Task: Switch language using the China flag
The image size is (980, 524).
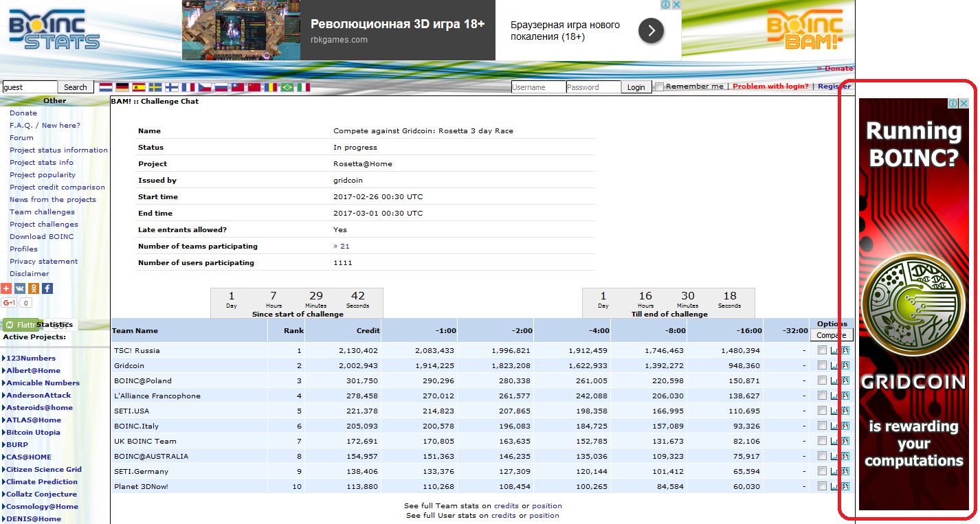Action: coord(254,87)
